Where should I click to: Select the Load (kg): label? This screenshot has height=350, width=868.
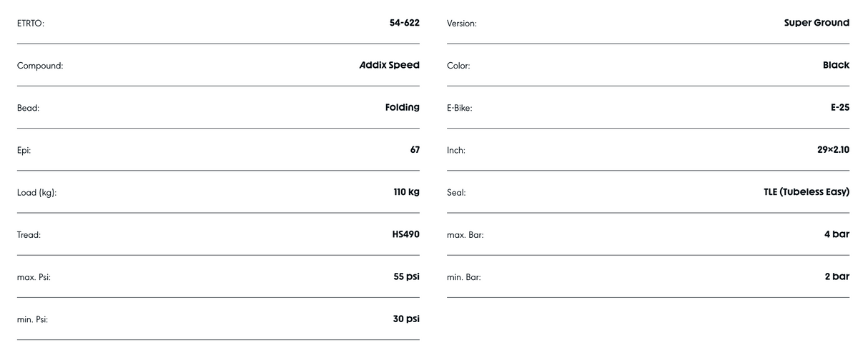(x=36, y=193)
